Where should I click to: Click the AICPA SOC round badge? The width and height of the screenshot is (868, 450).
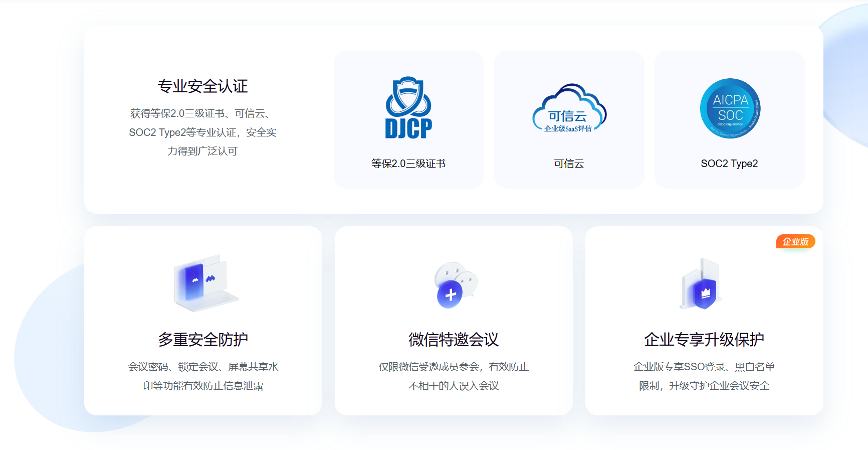[730, 108]
